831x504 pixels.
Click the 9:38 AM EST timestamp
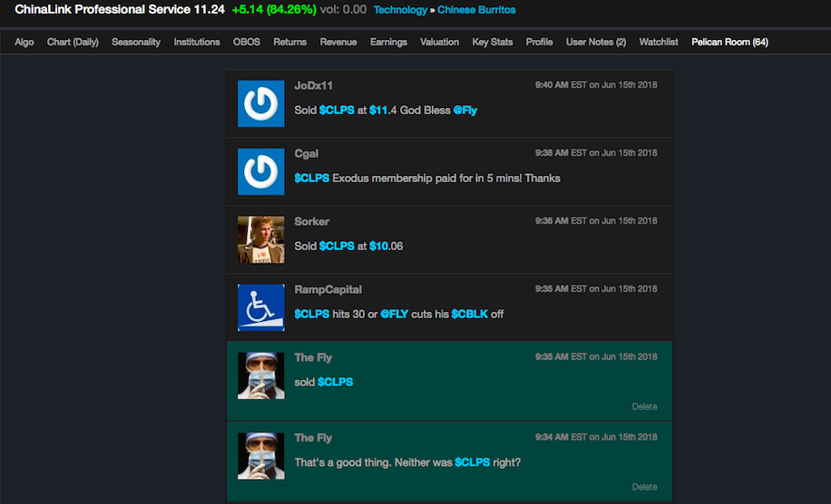click(596, 152)
